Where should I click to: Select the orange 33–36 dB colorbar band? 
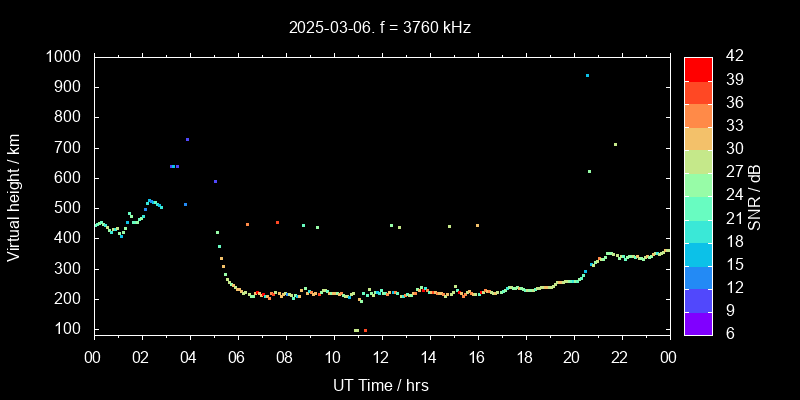[698, 115]
